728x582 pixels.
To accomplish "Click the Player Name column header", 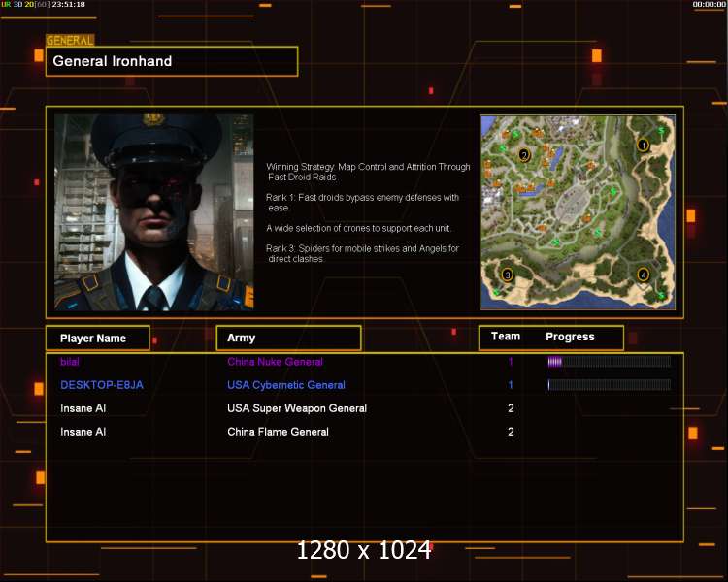I will tap(98, 338).
